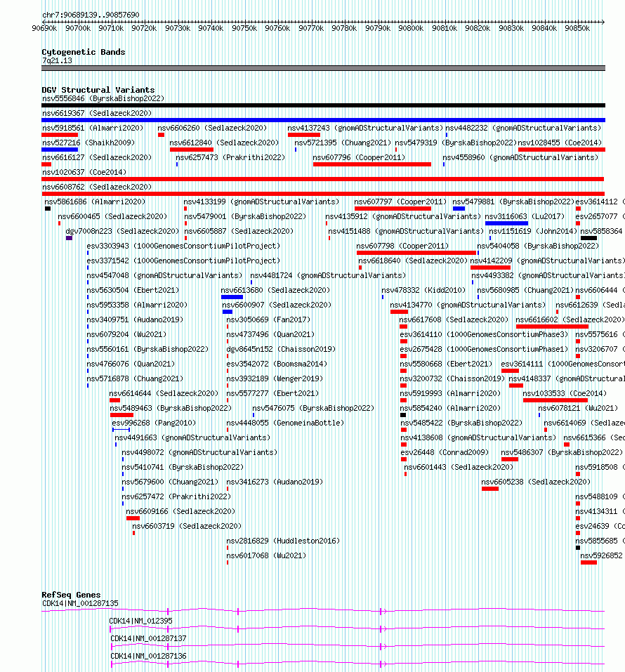Viewport: 625px width, 672px height.
Task: Click nsv4137243 (gnomADStructuralVariants) label
Action: (x=364, y=128)
